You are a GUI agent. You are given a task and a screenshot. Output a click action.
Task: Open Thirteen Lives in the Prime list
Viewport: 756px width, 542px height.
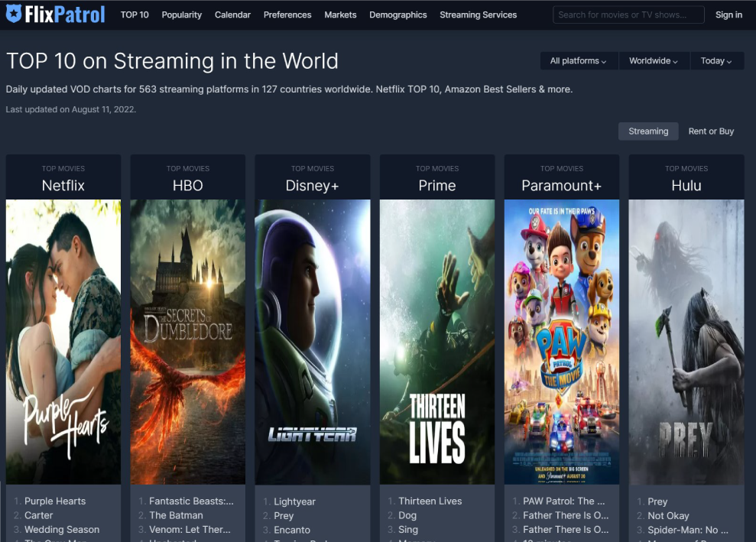[x=430, y=501]
